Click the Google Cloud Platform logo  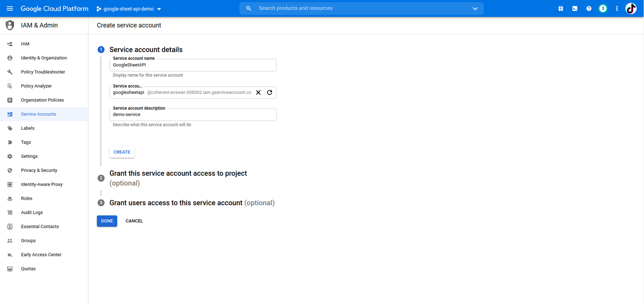coord(54,9)
